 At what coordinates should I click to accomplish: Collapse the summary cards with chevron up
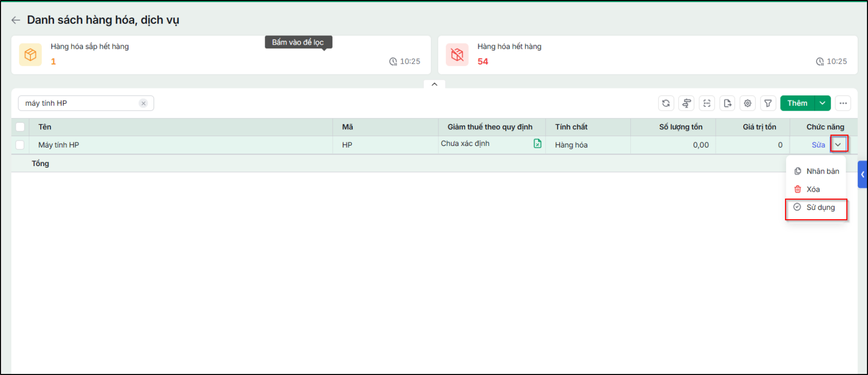tap(435, 84)
